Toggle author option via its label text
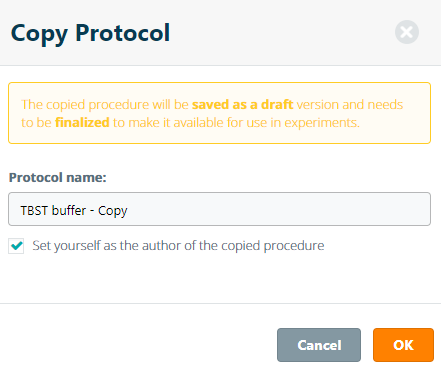Image resolution: width=441 pixels, height=377 pixels. click(178, 246)
